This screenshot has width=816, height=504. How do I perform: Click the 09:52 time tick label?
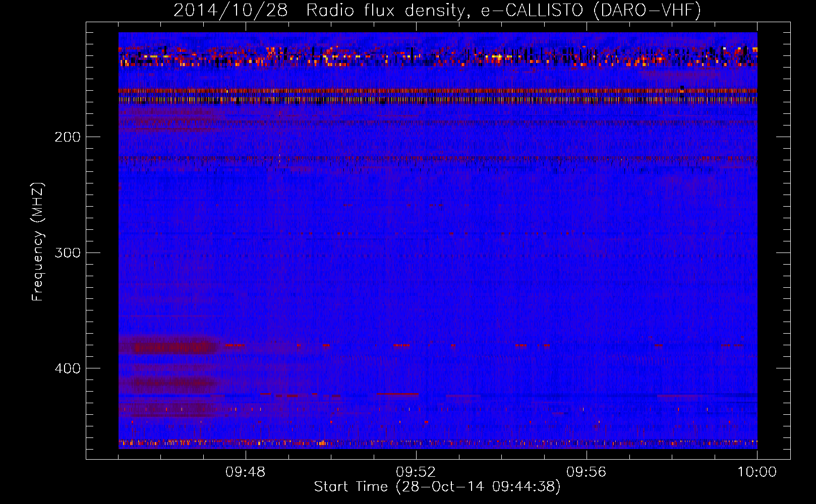(416, 472)
